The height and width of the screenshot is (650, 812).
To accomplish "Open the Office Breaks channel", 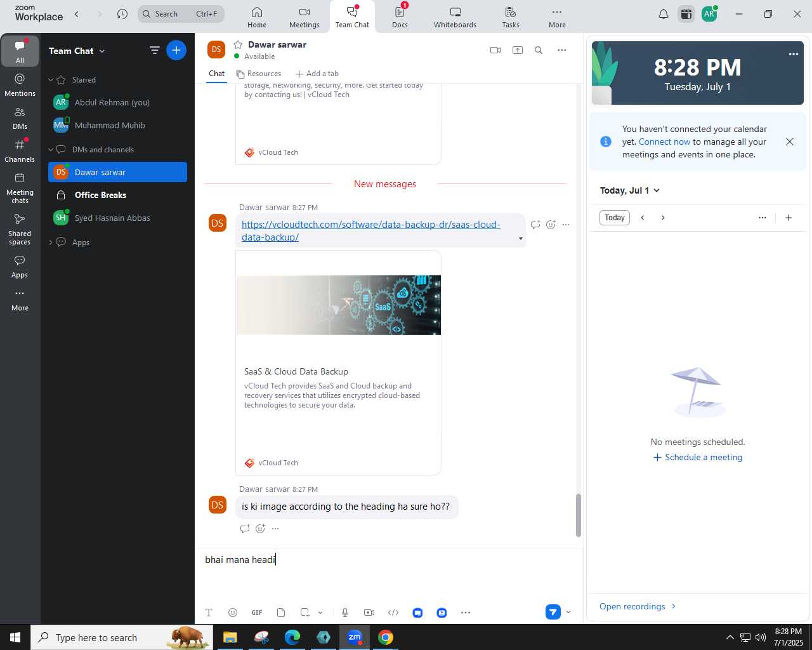I will click(117, 195).
